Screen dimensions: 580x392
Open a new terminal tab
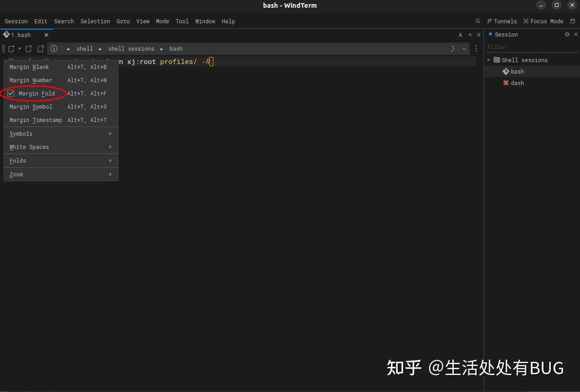tap(11, 49)
